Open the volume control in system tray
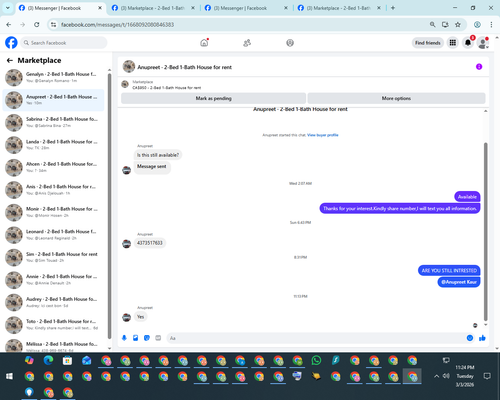Screen dimensions: 500x400 [x=446, y=376]
